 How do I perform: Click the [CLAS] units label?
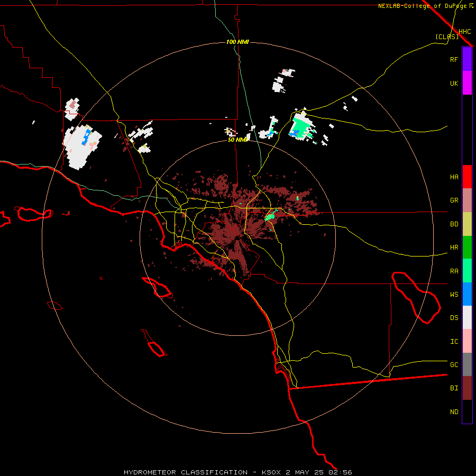(x=447, y=36)
